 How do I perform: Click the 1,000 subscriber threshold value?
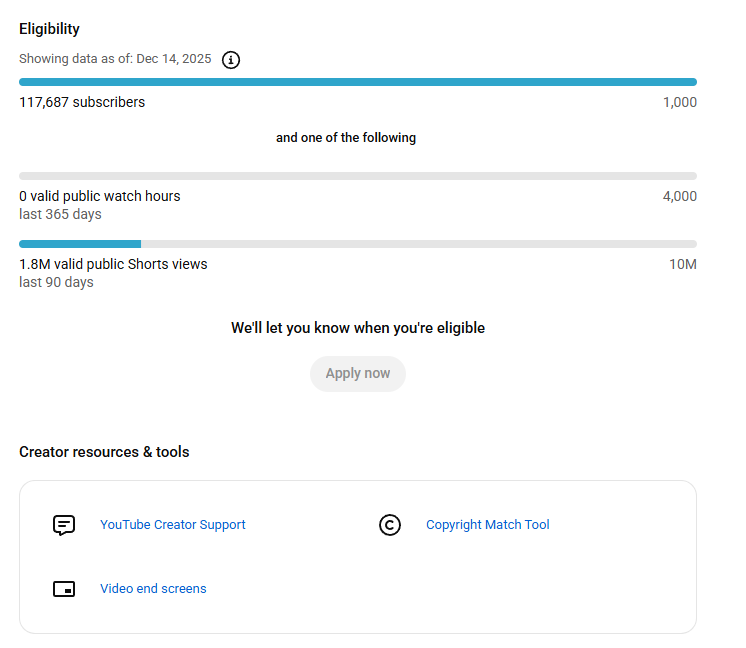[679, 102]
